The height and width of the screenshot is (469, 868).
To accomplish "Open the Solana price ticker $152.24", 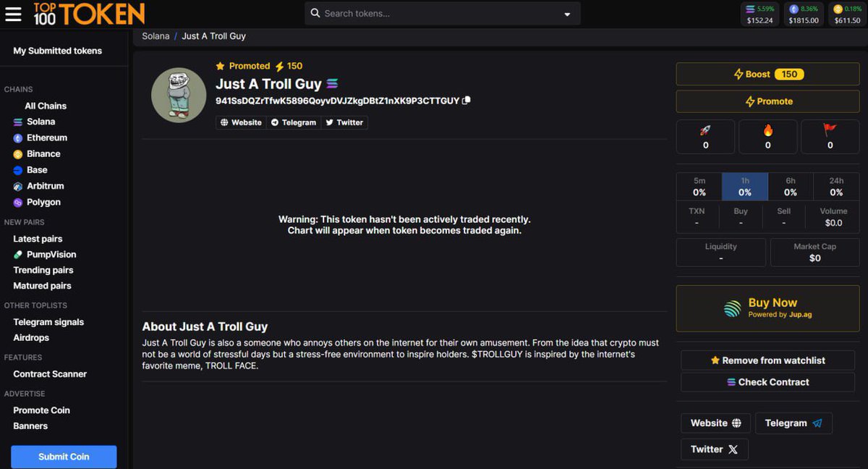I will tap(760, 14).
